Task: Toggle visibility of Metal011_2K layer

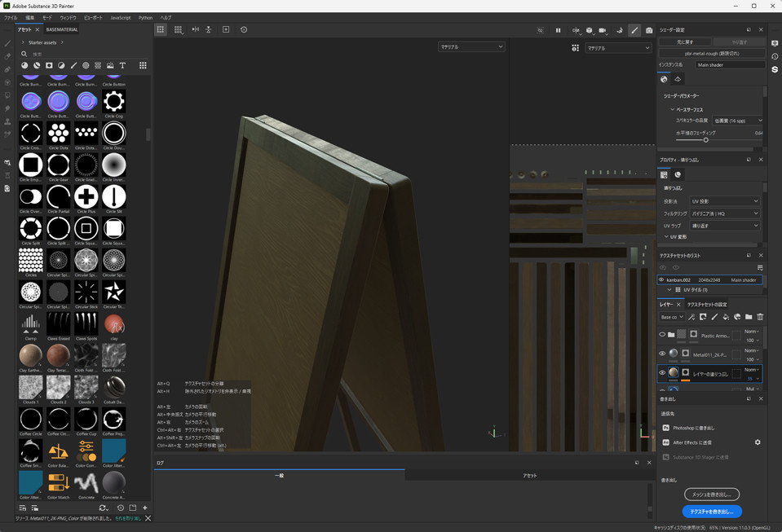Action: [662, 354]
